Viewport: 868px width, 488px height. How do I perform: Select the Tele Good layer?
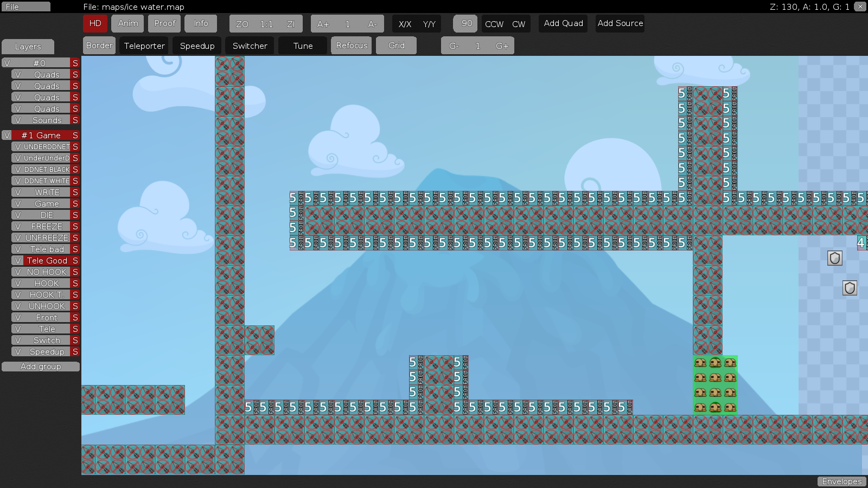point(46,261)
